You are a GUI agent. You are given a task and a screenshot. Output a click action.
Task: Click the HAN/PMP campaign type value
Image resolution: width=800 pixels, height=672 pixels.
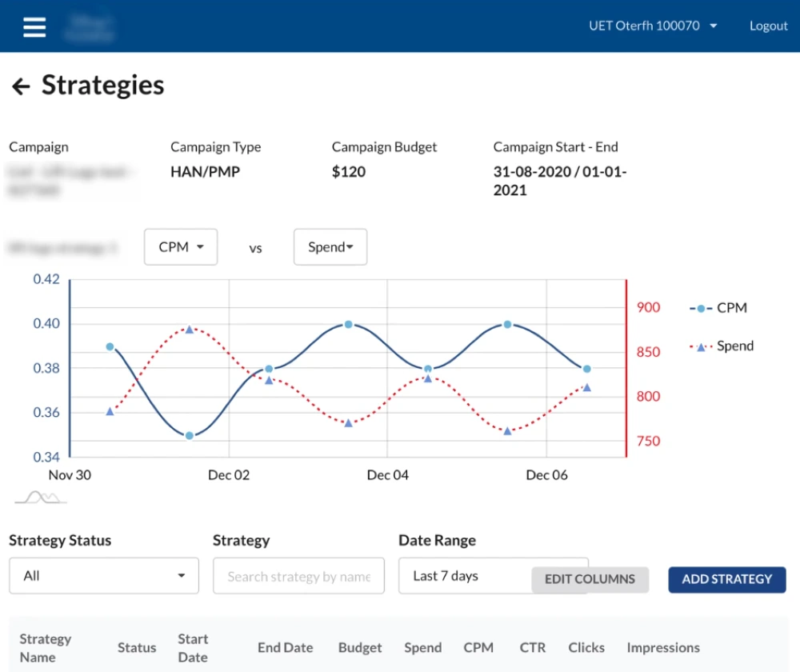(x=205, y=172)
